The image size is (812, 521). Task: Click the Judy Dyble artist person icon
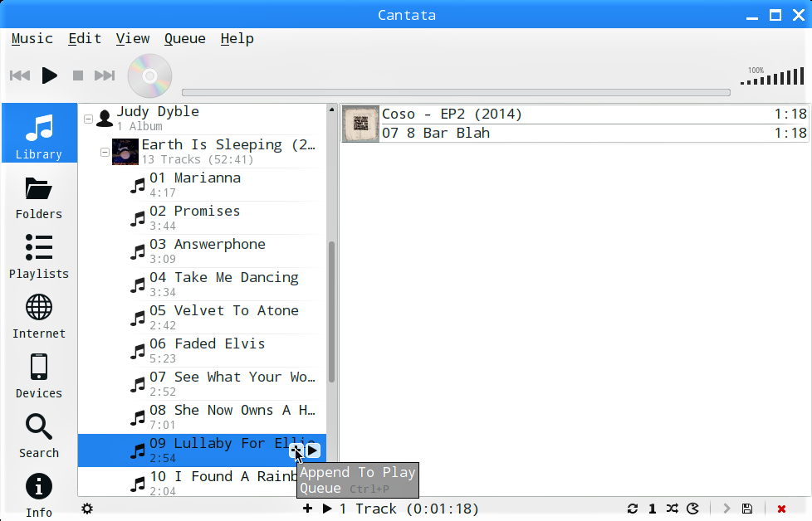pyautogui.click(x=105, y=119)
